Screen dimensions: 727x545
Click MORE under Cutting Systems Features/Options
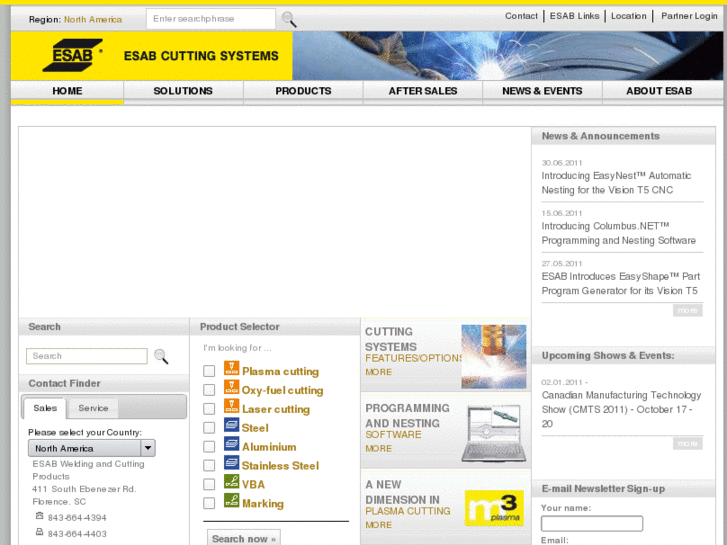coord(378,372)
